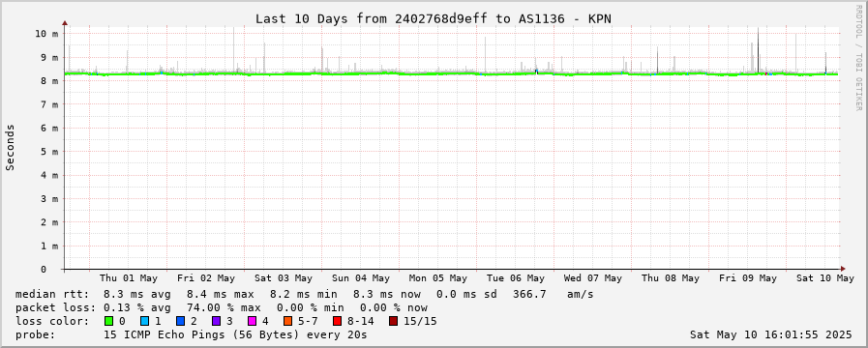
Task: Click the Seconds vertical axis title
Action: (10, 147)
